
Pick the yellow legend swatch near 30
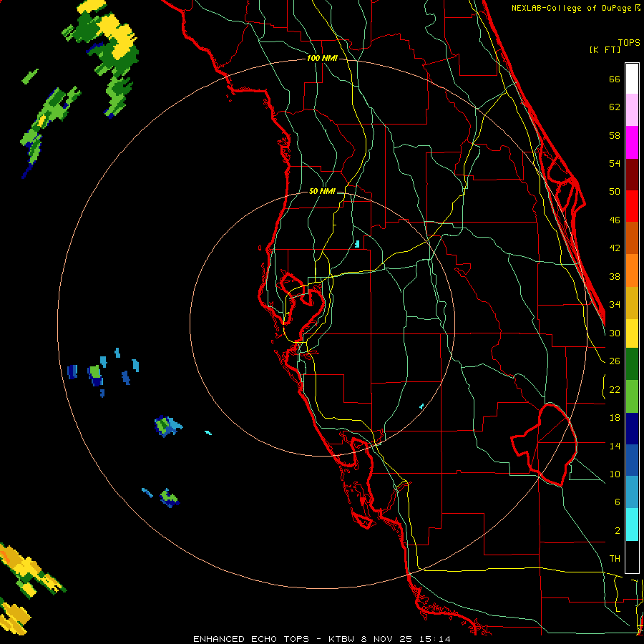coord(632,333)
